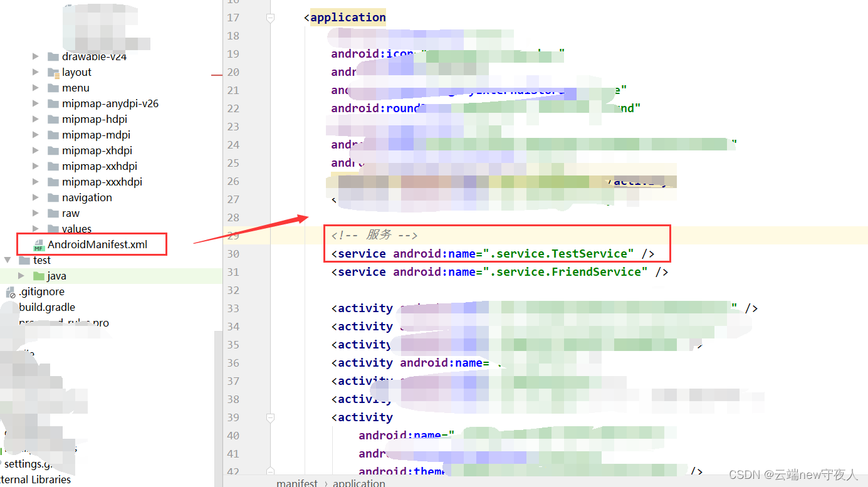Click the test folder icon
The width and height of the screenshot is (868, 487).
(x=24, y=260)
